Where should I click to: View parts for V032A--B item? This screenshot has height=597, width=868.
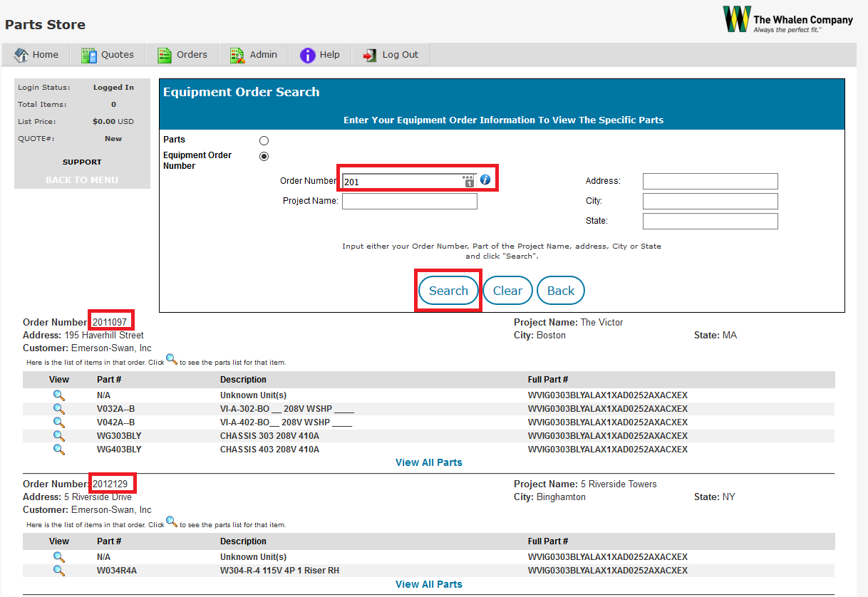pyautogui.click(x=59, y=409)
